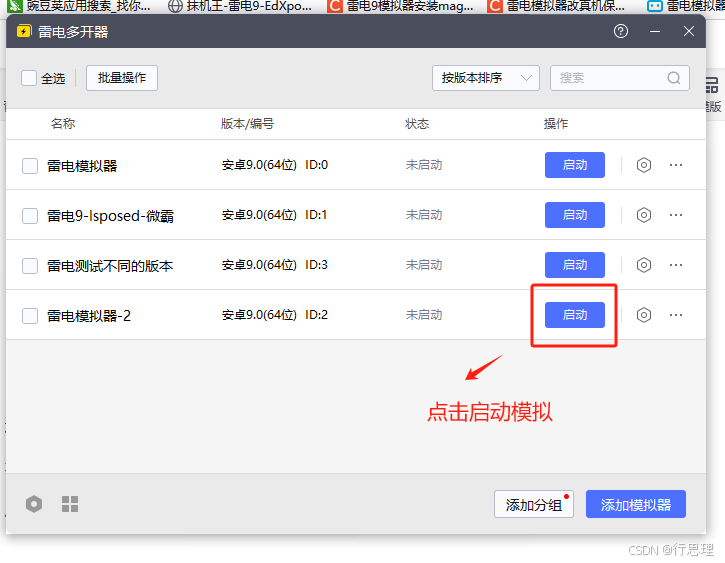725x563 pixels.
Task: Click the search magnifier icon
Action: click(x=674, y=78)
